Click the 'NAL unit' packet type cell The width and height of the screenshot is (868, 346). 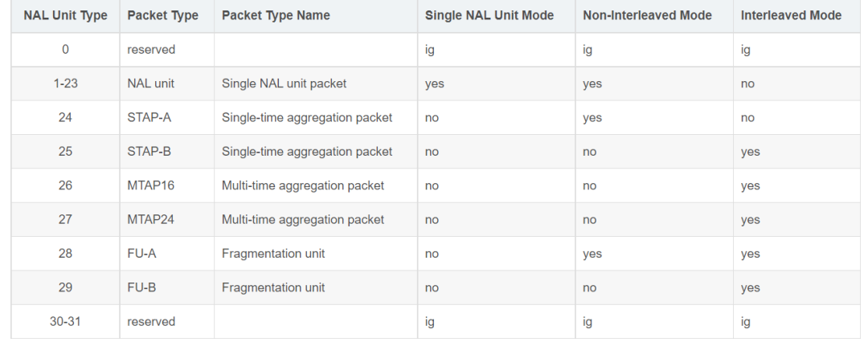click(150, 83)
